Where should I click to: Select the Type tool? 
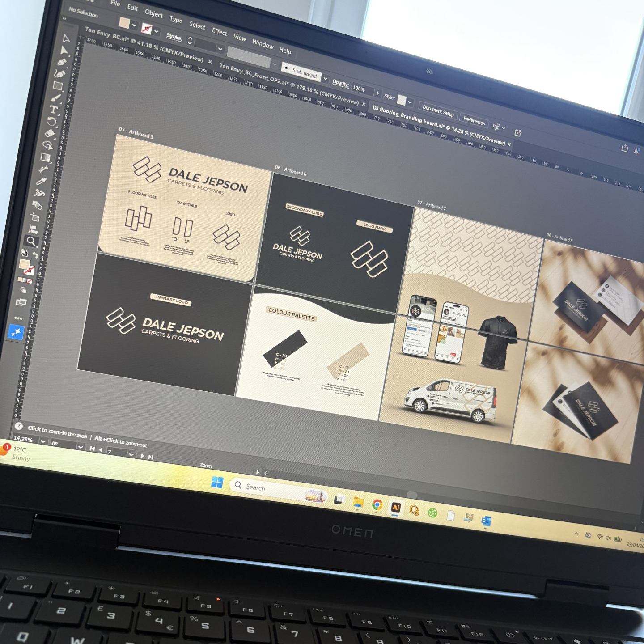pos(54,109)
